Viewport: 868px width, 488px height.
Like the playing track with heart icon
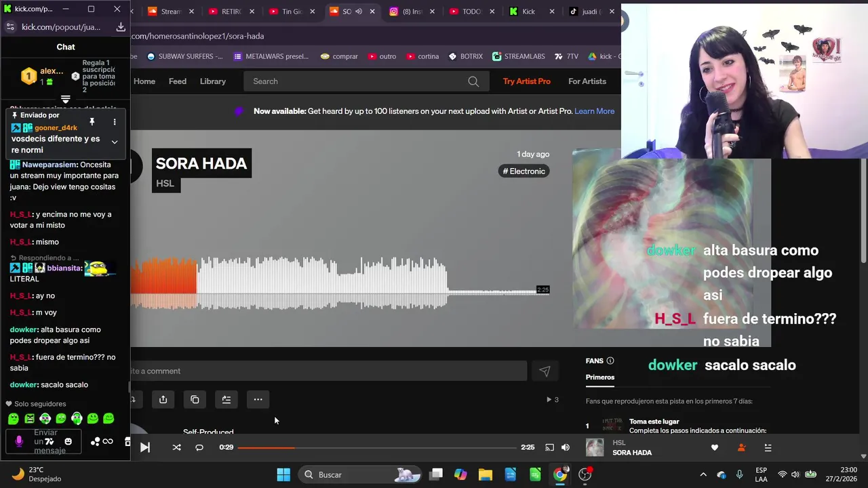[x=714, y=447]
